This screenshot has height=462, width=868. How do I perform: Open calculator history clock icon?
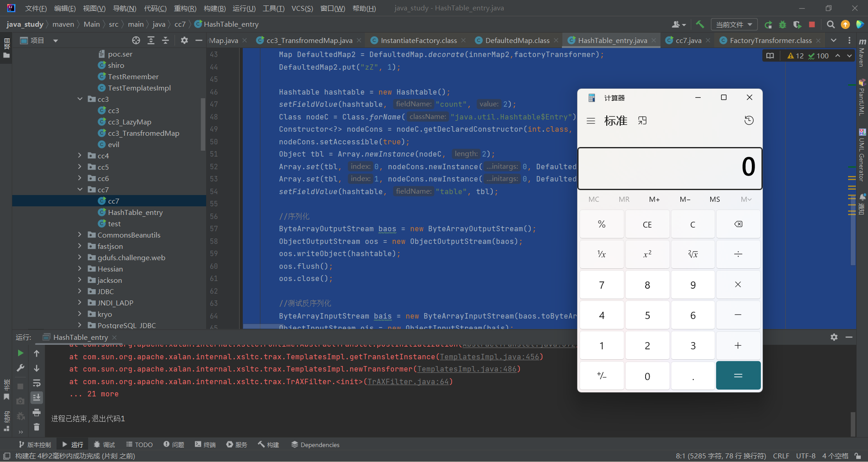[749, 120]
